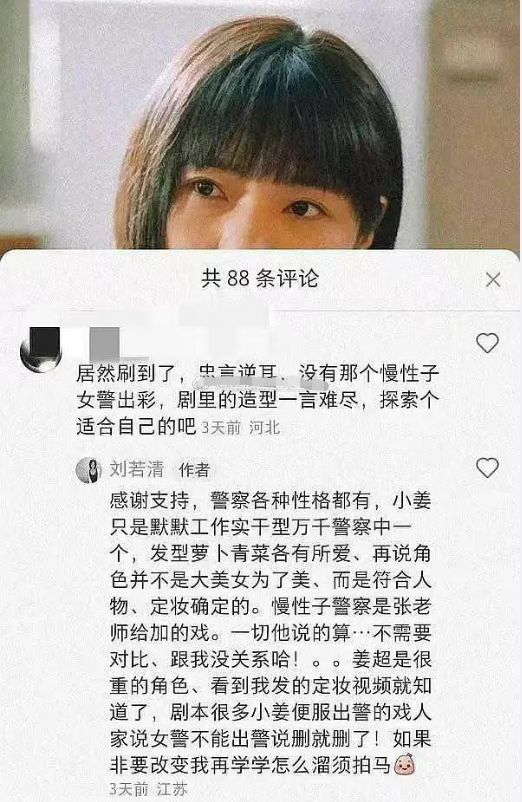Like the first comment from Hebei

click(x=487, y=343)
